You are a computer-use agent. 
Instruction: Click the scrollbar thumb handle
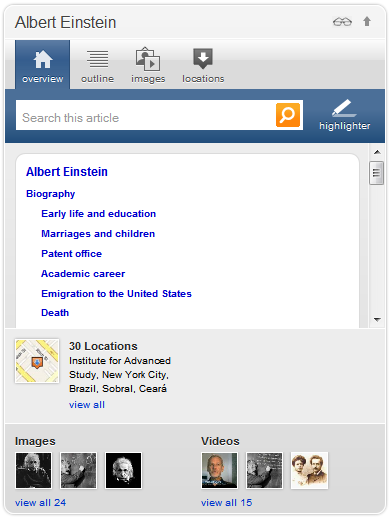pyautogui.click(x=377, y=173)
